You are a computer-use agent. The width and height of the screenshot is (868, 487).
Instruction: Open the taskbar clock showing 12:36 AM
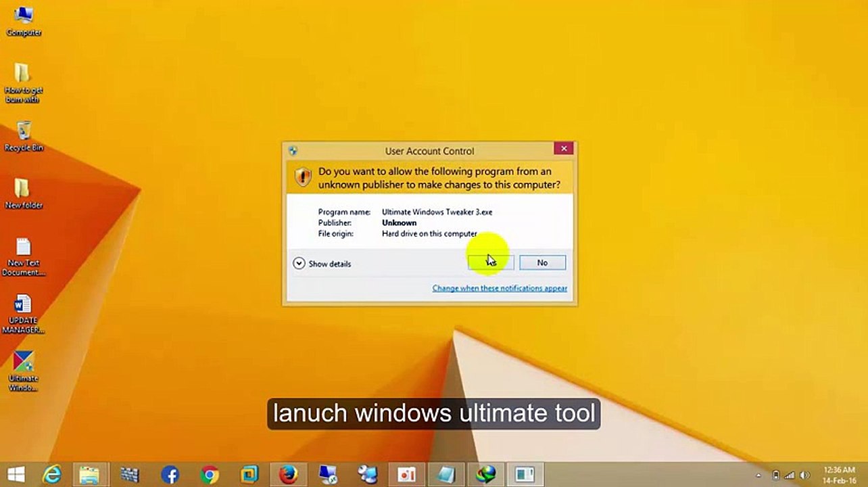(839, 476)
